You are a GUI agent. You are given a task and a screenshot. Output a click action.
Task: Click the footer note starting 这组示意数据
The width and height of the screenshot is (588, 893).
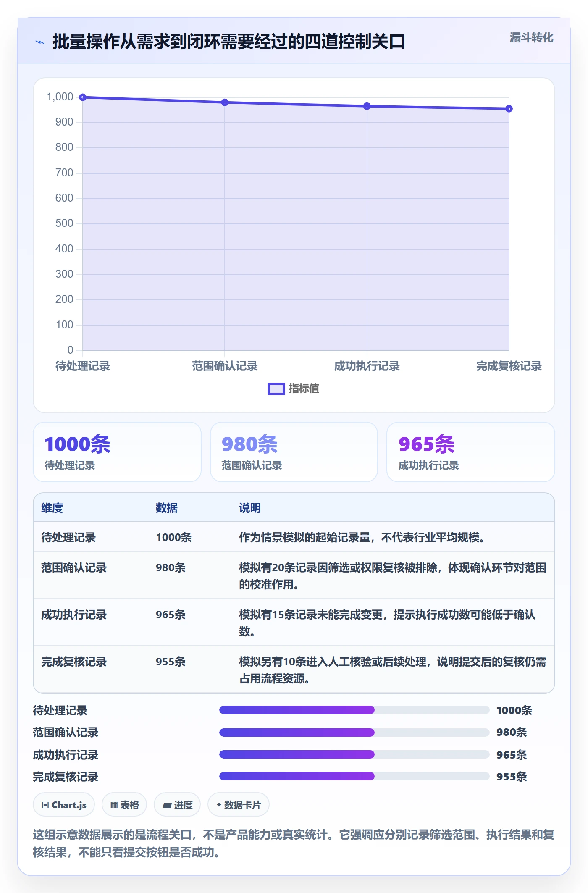(x=294, y=843)
